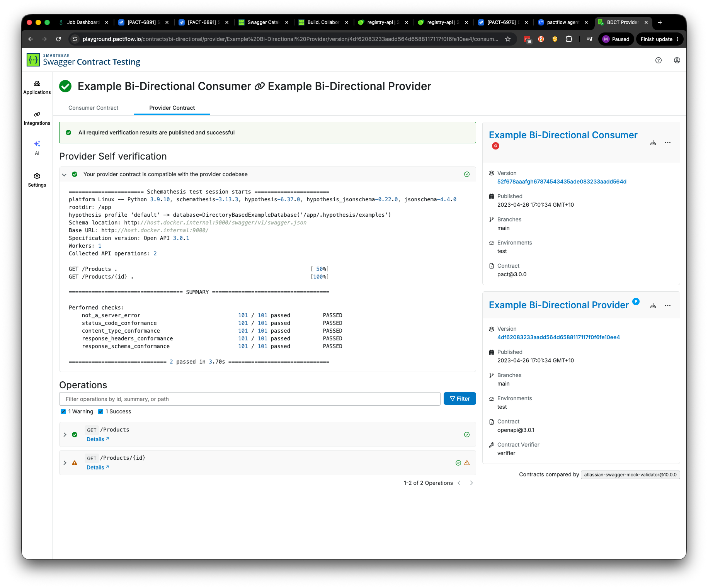Click the filter operations input field
The width and height of the screenshot is (708, 588).
[250, 399]
